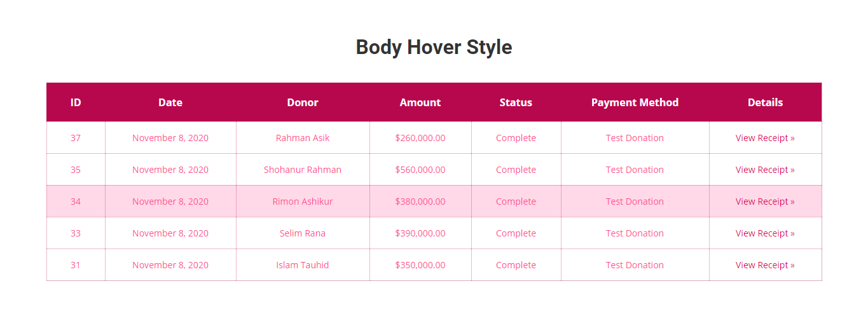Open View Receipt for Rimon Ashikur
Screen dimensions: 868x321
pos(764,201)
